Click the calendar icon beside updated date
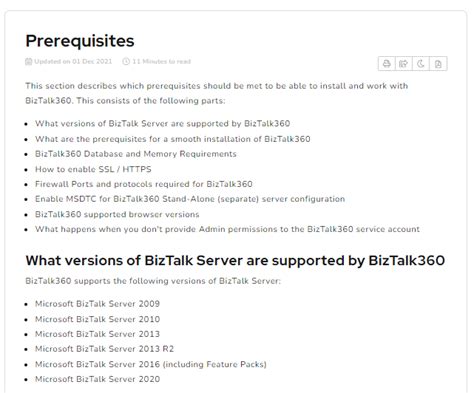This screenshot has width=474, height=393. click(29, 62)
